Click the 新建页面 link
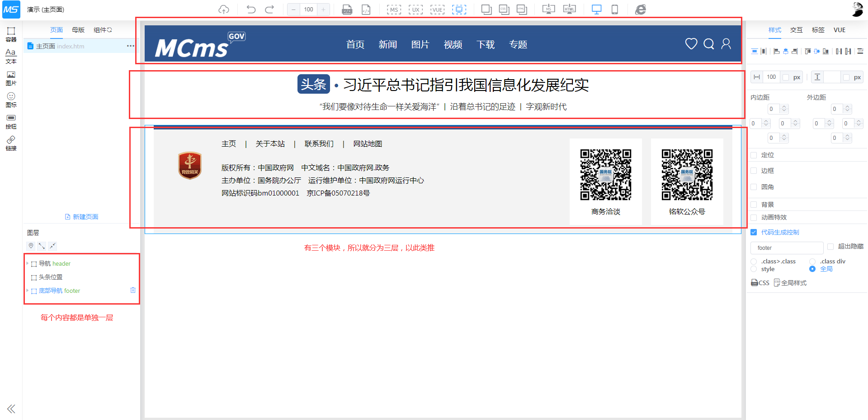This screenshot has height=420, width=868. click(82, 217)
